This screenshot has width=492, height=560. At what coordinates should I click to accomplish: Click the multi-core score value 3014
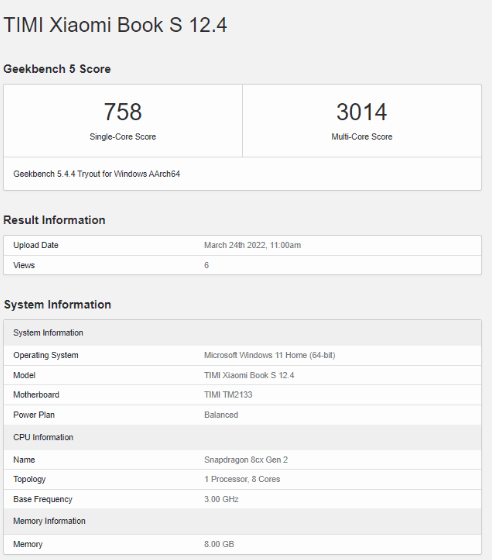point(362,112)
